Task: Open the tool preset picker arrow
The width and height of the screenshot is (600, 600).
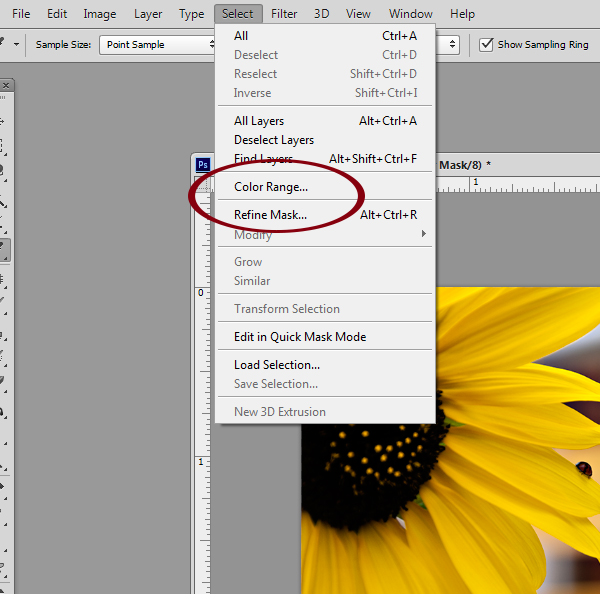Action: coord(16,44)
